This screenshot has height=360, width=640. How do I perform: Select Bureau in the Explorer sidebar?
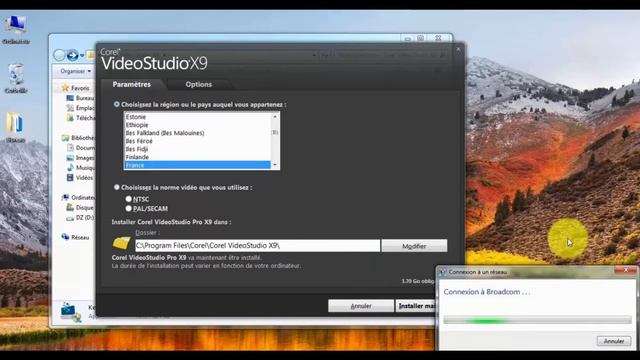tap(84, 98)
